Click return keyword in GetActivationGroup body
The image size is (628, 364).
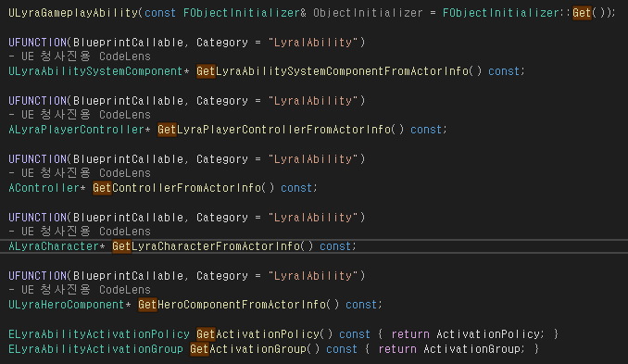(397, 349)
